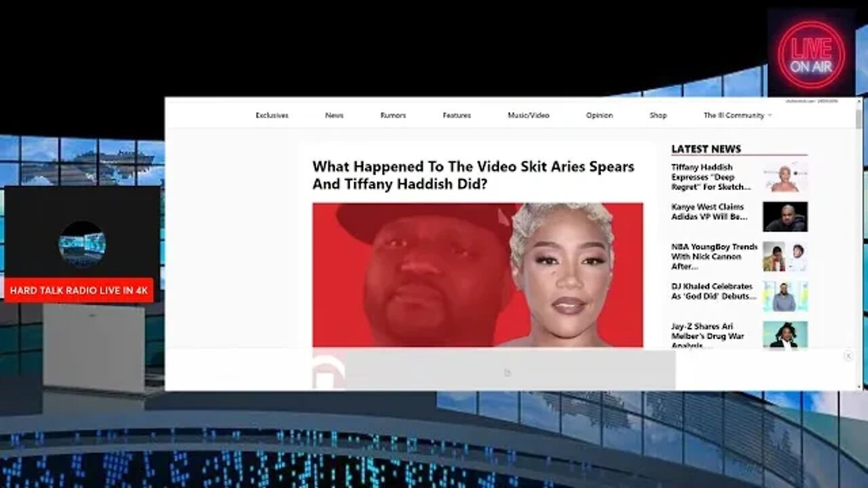Expand The Ill Community dropdown
Viewport: 868px width, 488px height.
(737, 115)
